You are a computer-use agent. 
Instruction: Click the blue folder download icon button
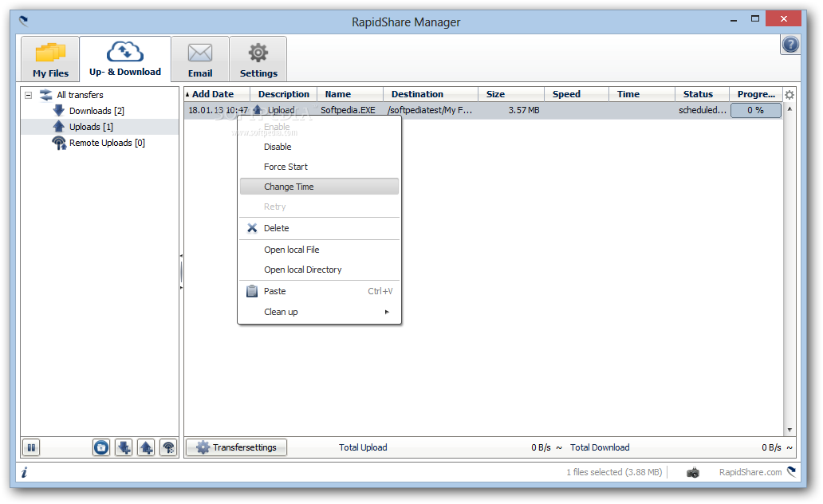pyautogui.click(x=101, y=448)
